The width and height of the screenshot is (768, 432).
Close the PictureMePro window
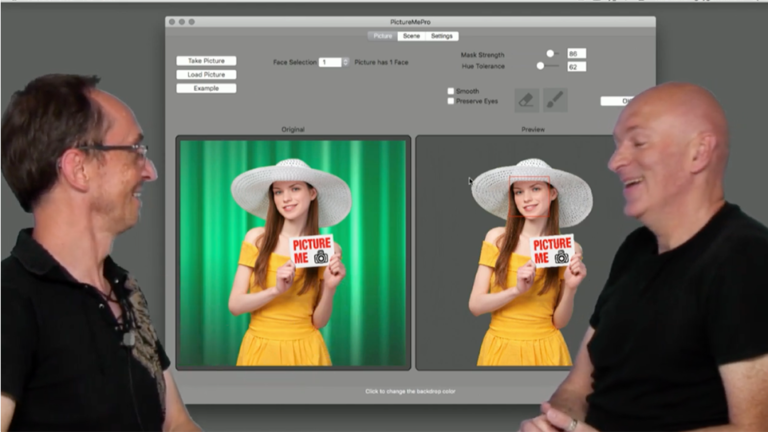172,21
